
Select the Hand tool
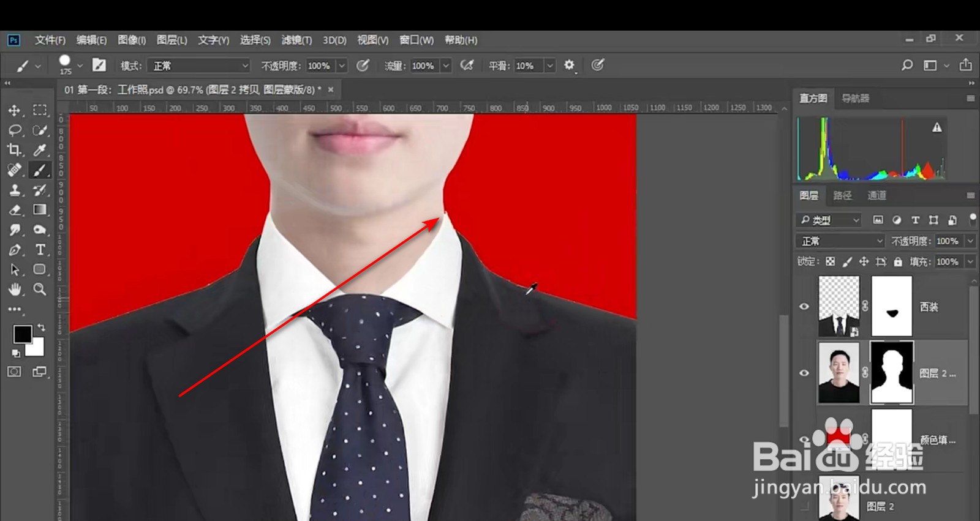coord(14,289)
